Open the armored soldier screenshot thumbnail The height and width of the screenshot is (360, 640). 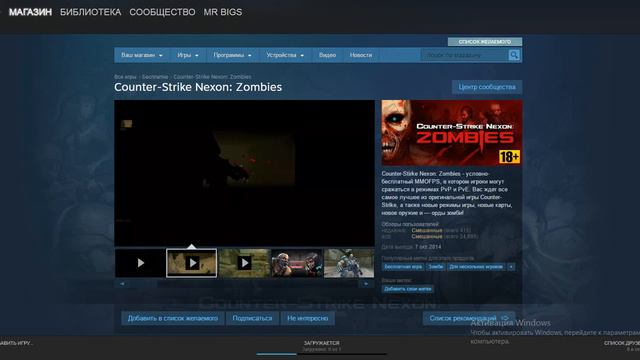(x=349, y=263)
